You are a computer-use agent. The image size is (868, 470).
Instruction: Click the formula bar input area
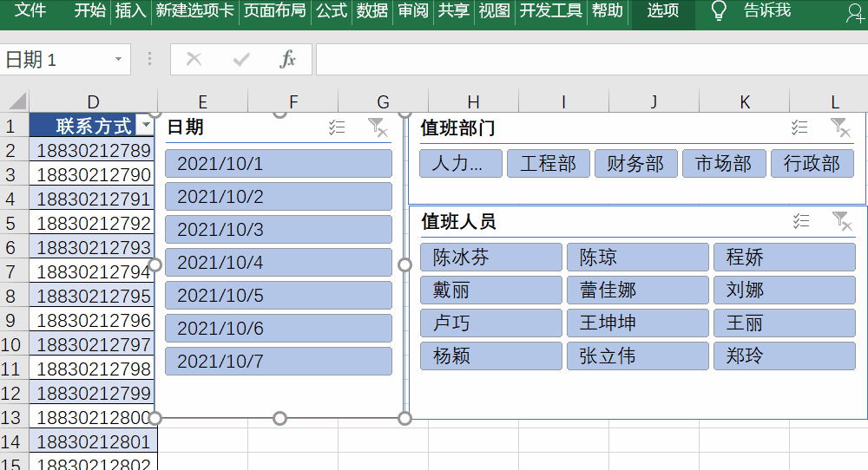tap(592, 59)
